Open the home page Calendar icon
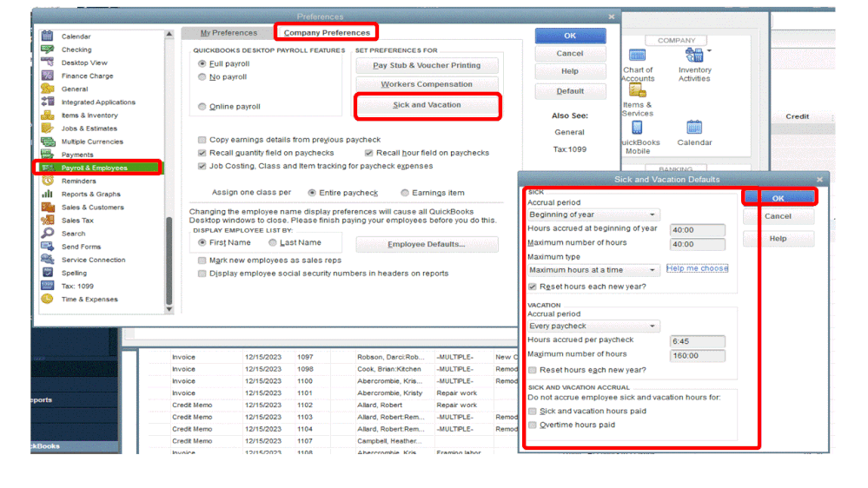This screenshot has height=488, width=868. point(694,128)
